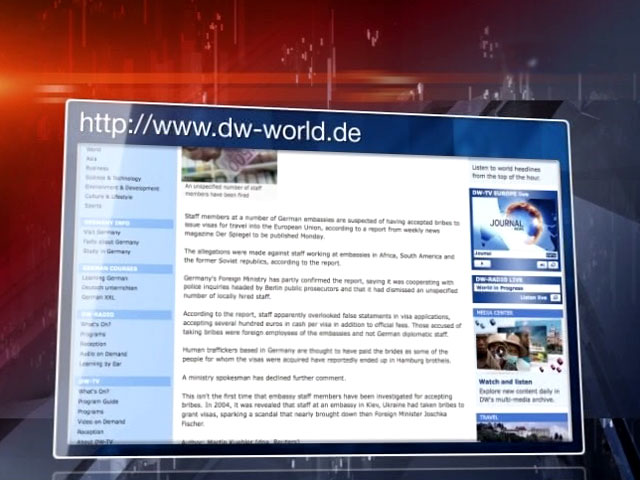Open Science & Technology section
Screen dimensions: 640x480
pyautogui.click(x=113, y=178)
